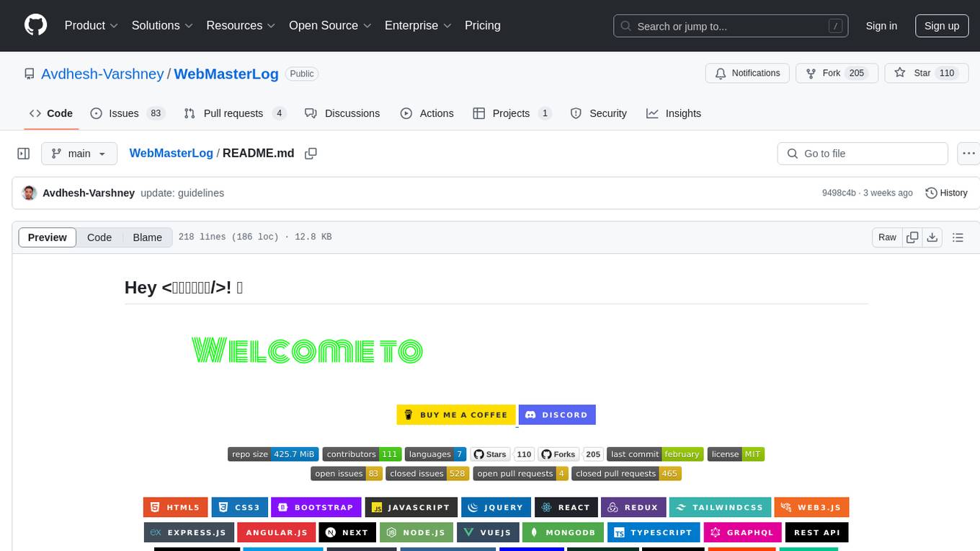Image resolution: width=980 pixels, height=551 pixels.
Task: Open the Issues tab
Action: pyautogui.click(x=128, y=113)
